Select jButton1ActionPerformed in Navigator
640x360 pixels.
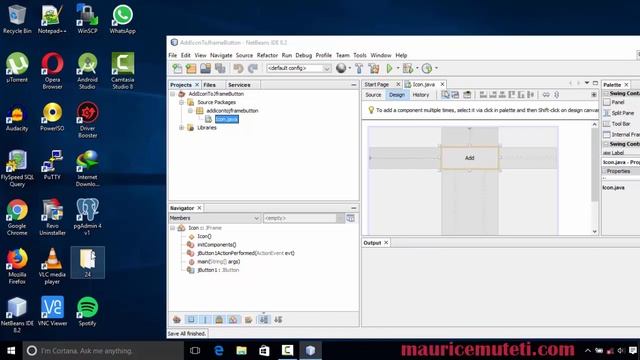(246, 253)
